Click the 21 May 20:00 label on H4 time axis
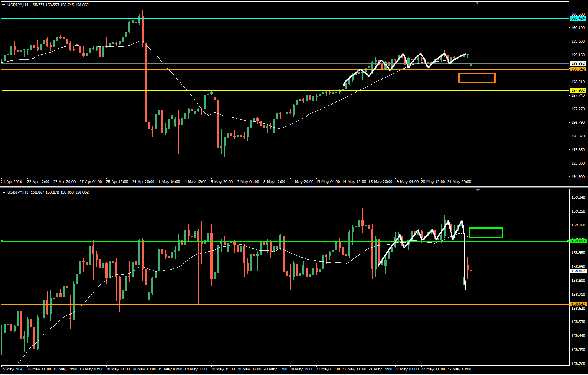The width and height of the screenshot is (588, 375). tap(459, 182)
